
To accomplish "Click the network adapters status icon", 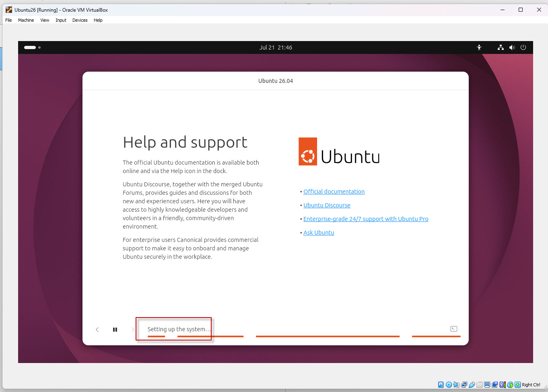I will click(x=464, y=385).
